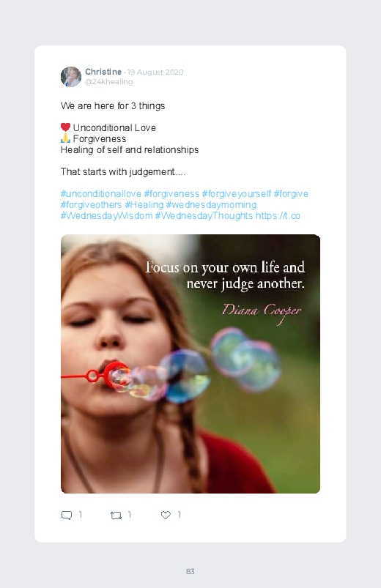The width and height of the screenshot is (381, 588).
Task: Open the #forgiveothers hashtag
Action: pos(91,205)
